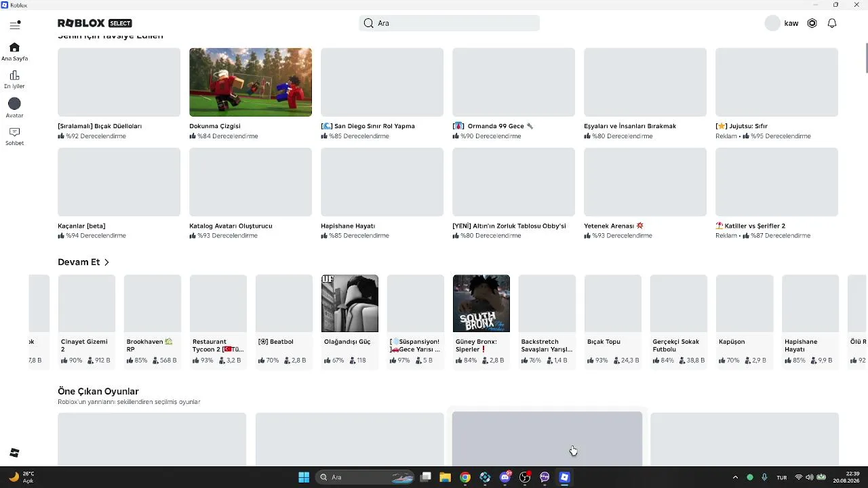Viewport: 868px width, 488px height.
Task: Click the magnifier icon in the search bar
Action: (368, 23)
